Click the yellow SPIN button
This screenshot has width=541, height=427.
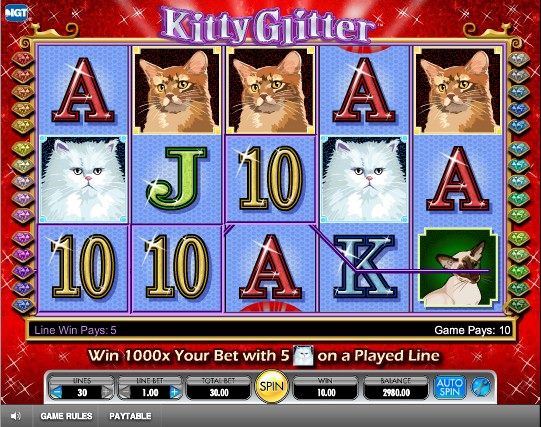coord(272,386)
